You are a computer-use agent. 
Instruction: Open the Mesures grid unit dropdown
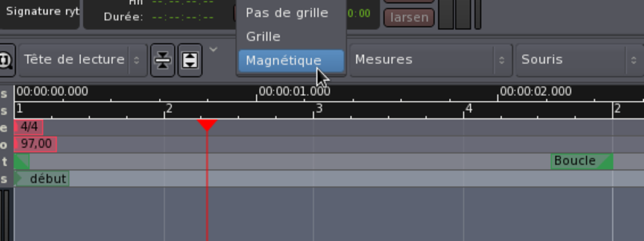(431, 60)
